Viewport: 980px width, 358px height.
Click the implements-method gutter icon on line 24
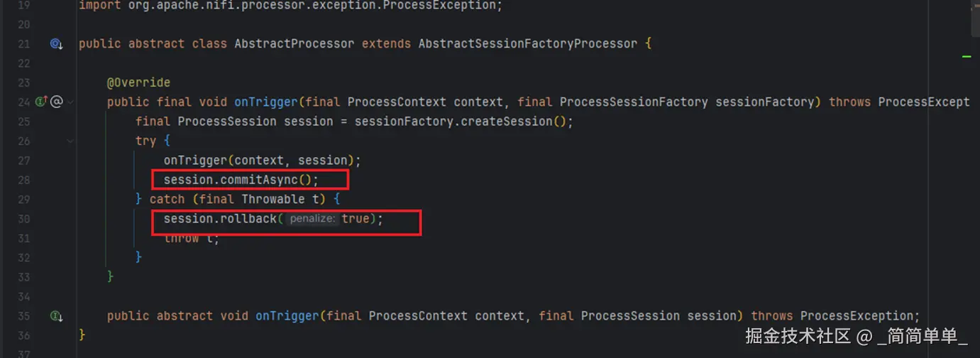point(40,102)
